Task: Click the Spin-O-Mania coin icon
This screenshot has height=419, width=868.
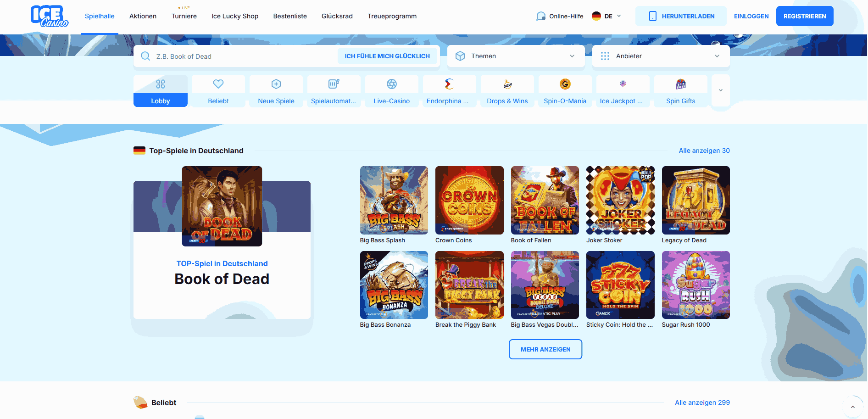Action: pos(565,84)
